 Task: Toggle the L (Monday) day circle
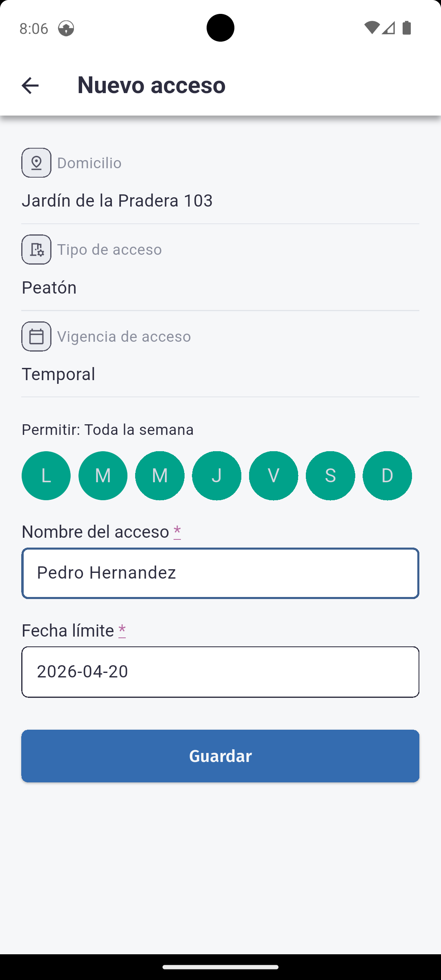46,476
